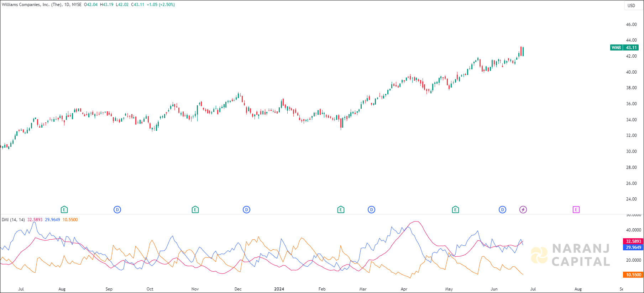Click the Sep label on time axis
Viewport: 644px width, 293px height.
pyautogui.click(x=109, y=289)
